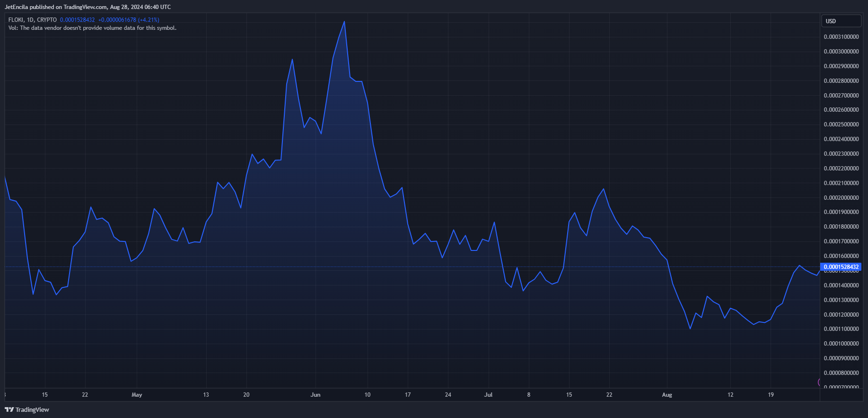Click the current price tag 0.0001528432
This screenshot has height=418, width=868.
(x=841, y=267)
